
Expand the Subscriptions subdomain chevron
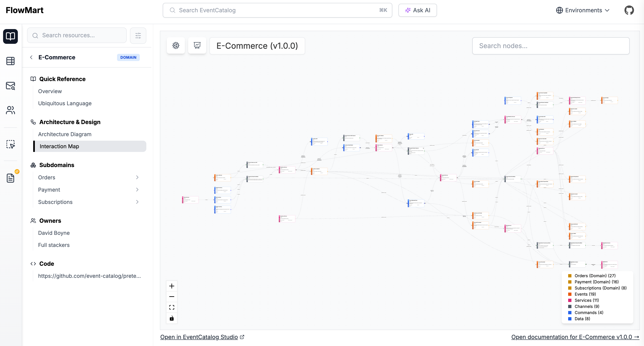(x=137, y=202)
